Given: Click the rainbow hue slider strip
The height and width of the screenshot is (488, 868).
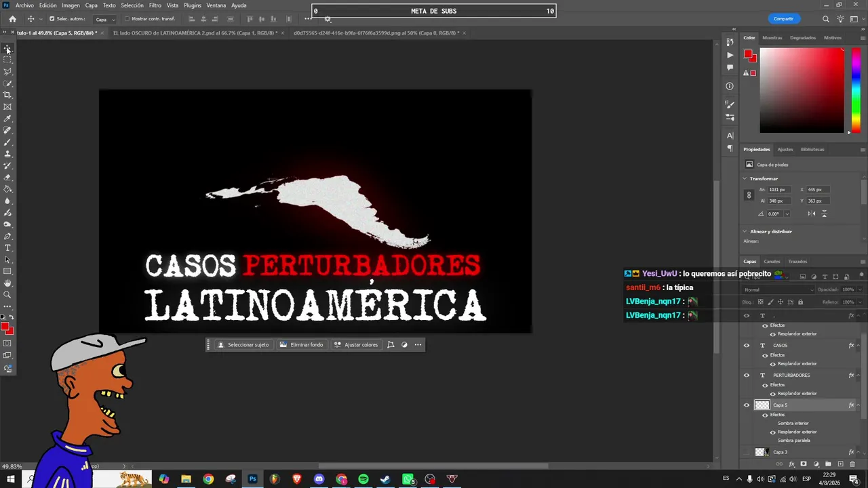Looking at the screenshot, I should pos(856,91).
